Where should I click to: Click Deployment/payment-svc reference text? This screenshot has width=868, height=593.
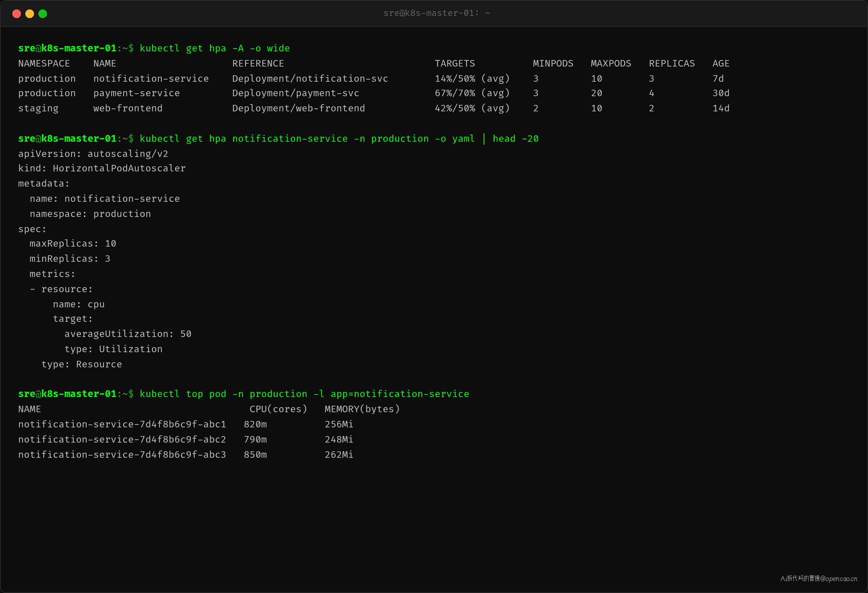coord(295,93)
